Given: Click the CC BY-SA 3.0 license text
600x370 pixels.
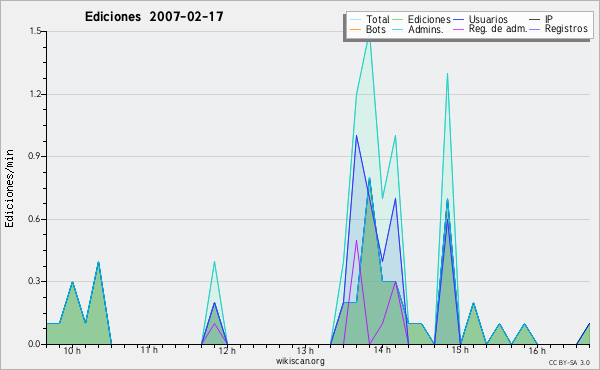Looking at the screenshot, I should point(569,362).
